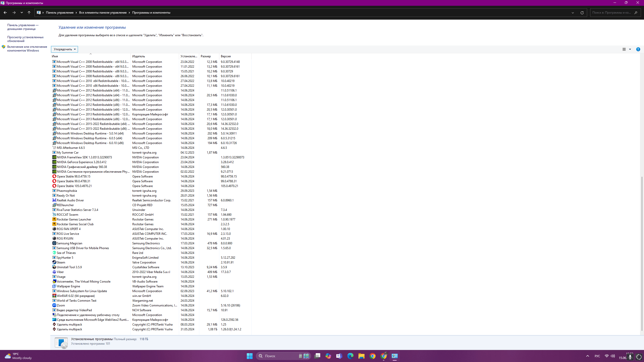Click the Viber icon in program list
644x362 pixels.
pos(54,272)
